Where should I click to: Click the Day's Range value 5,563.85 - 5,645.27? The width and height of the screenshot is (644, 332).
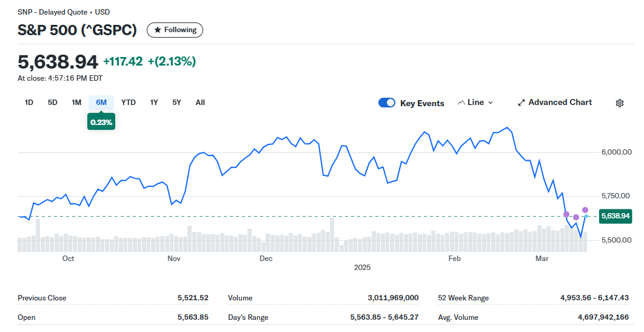[384, 317]
